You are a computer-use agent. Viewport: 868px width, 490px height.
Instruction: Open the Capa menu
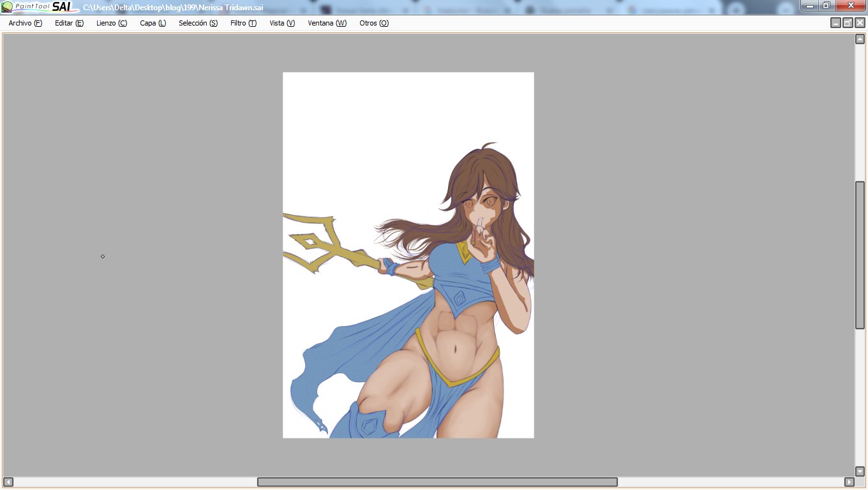[153, 23]
